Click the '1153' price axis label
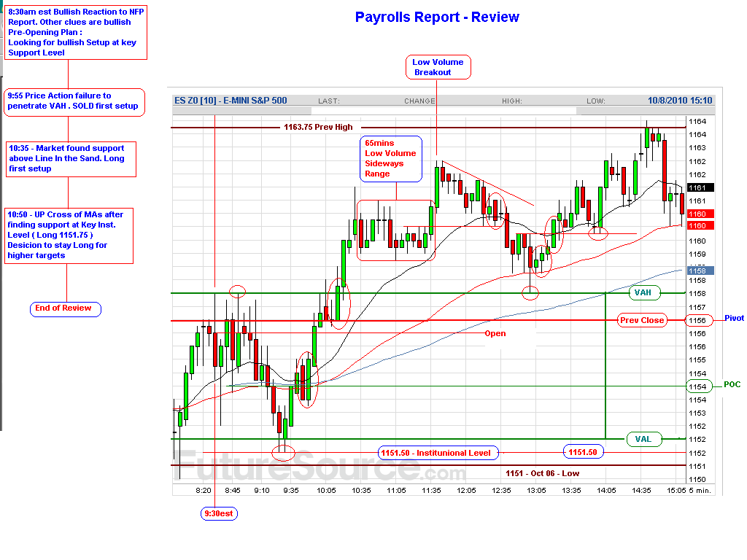The image size is (747, 560). 697,413
